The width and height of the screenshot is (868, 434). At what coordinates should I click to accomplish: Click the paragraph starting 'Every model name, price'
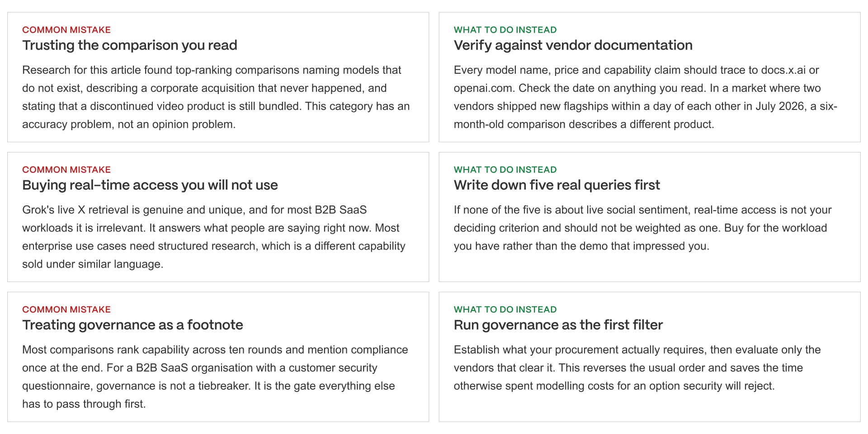click(646, 97)
